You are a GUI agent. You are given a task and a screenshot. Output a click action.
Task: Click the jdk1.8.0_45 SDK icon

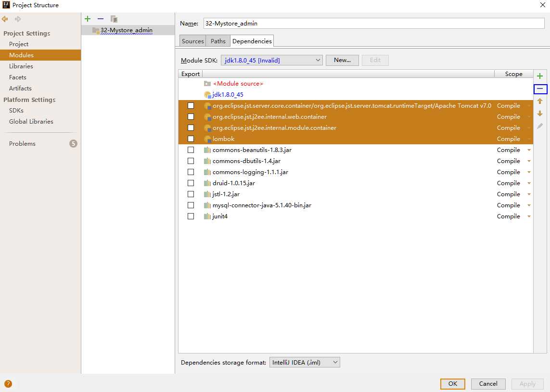coord(207,95)
